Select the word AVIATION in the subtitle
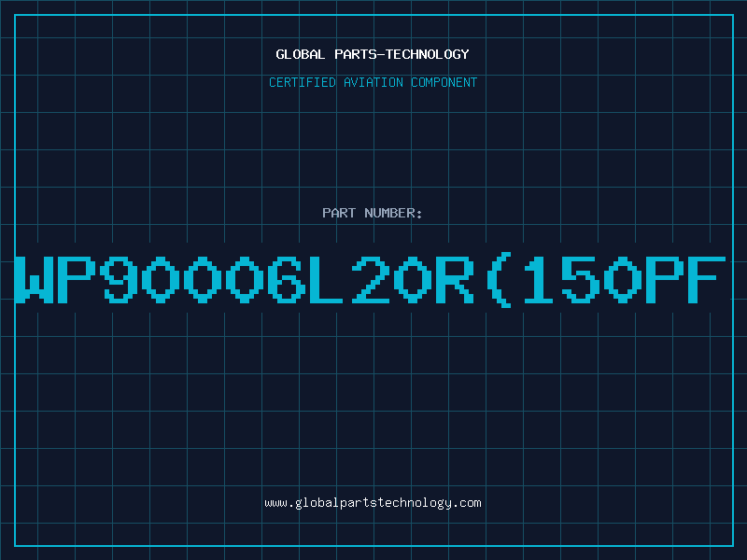 373,82
